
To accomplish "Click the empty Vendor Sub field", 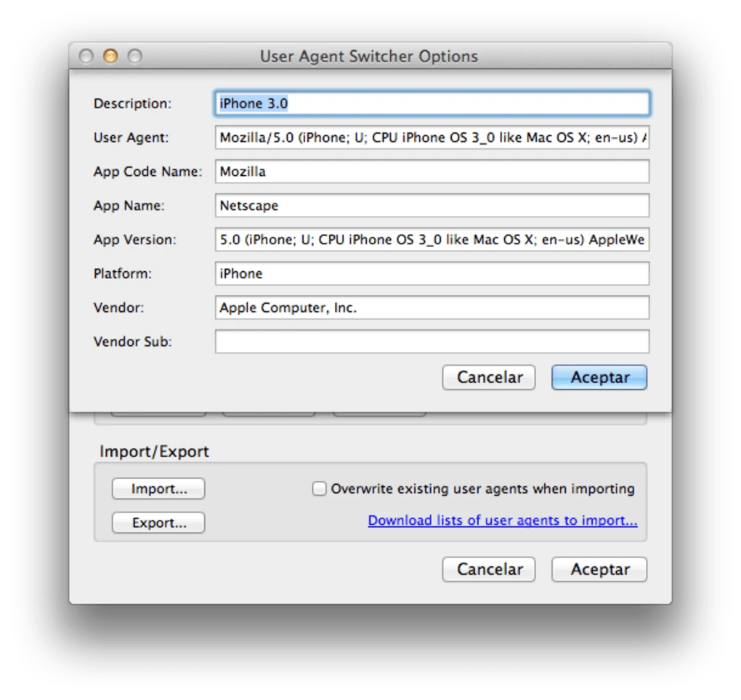I will coord(432,342).
